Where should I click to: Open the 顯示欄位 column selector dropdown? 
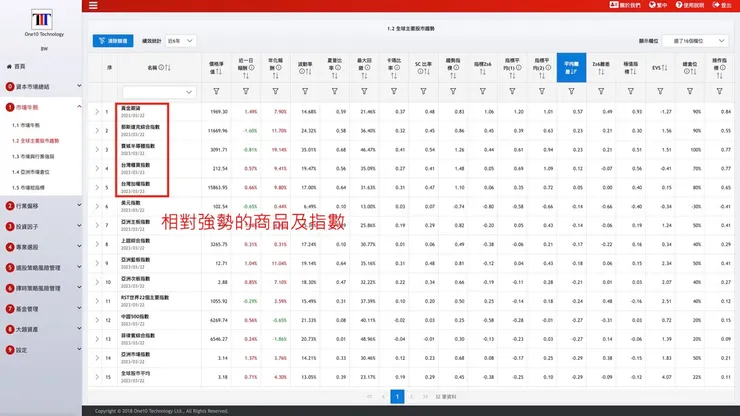point(696,41)
